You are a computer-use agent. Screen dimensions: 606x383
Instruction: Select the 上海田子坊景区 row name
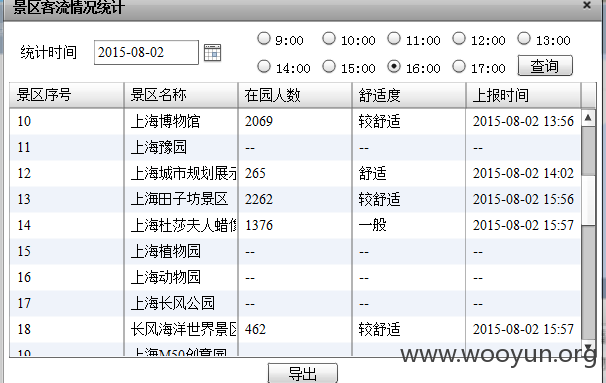click(179, 199)
